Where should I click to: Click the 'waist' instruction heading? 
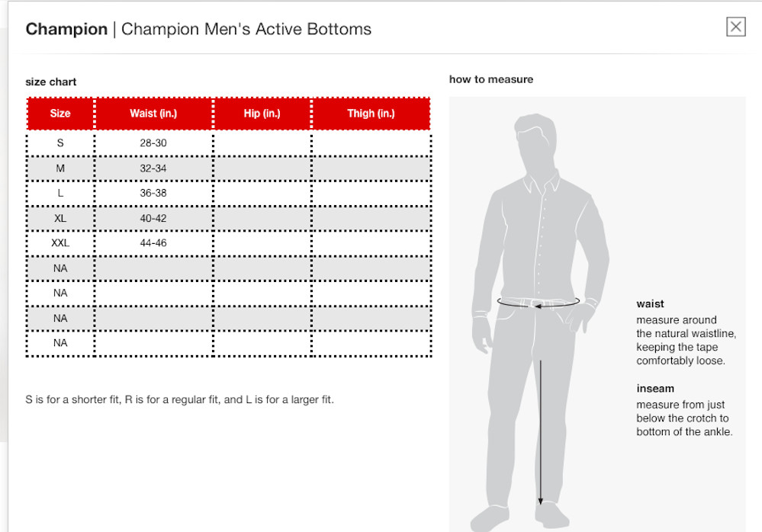pyautogui.click(x=650, y=304)
